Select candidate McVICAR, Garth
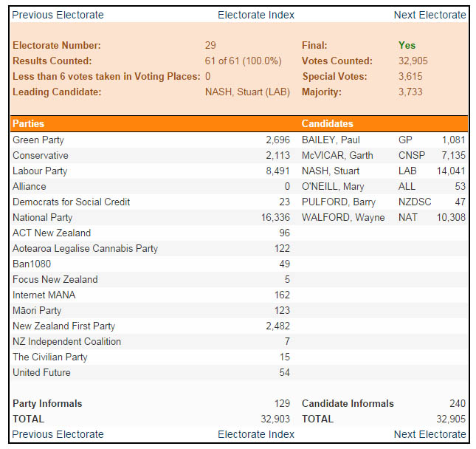This screenshot has width=476, height=449. tap(337, 155)
